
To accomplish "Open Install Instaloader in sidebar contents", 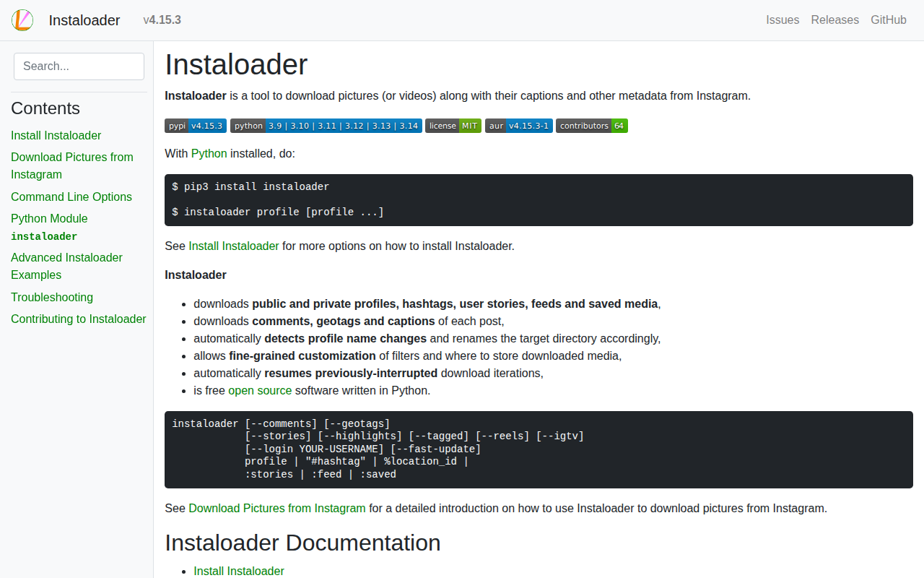I will point(56,135).
